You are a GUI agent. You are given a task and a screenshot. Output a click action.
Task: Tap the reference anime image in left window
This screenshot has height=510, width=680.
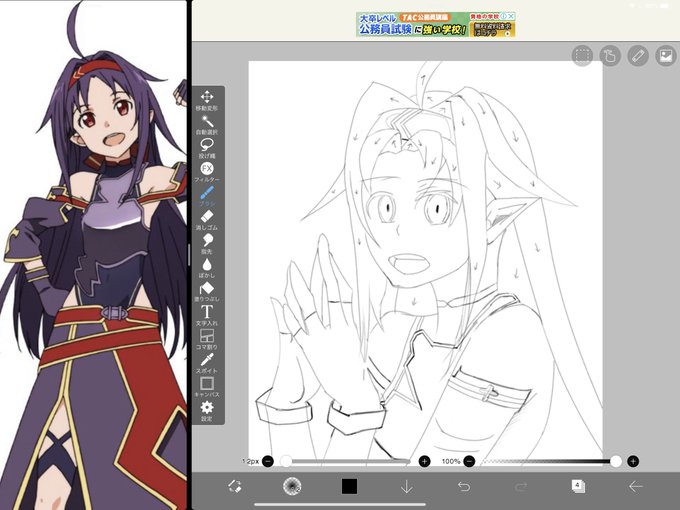point(93,256)
